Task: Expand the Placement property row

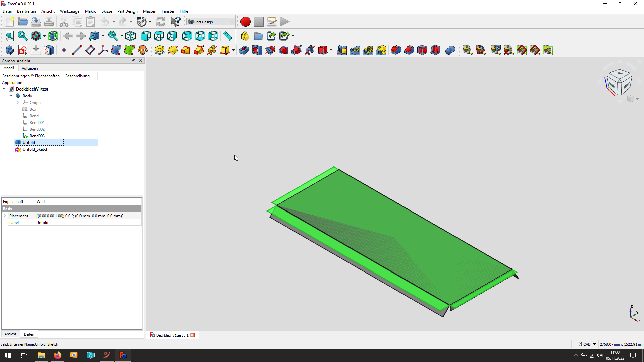Action: 5,216
